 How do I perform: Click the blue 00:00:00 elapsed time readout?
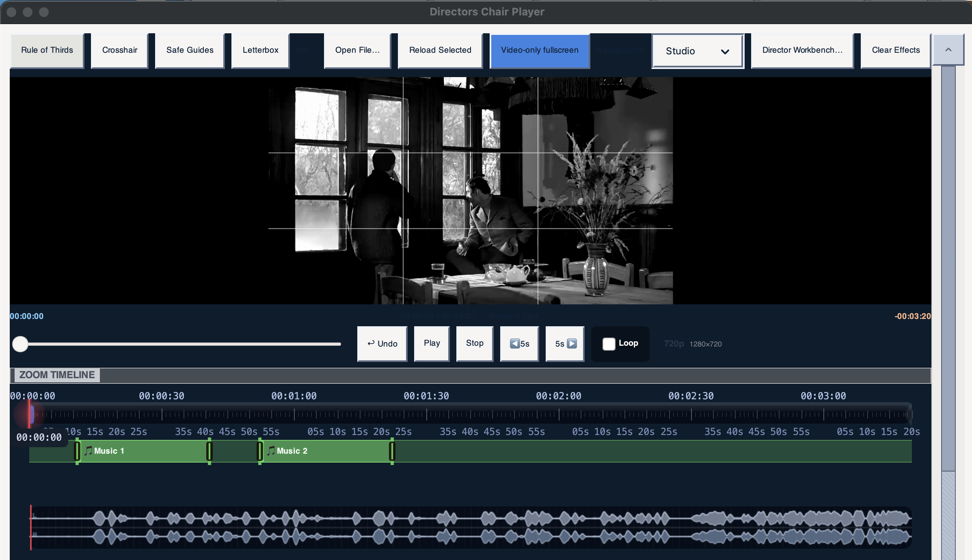tap(26, 317)
